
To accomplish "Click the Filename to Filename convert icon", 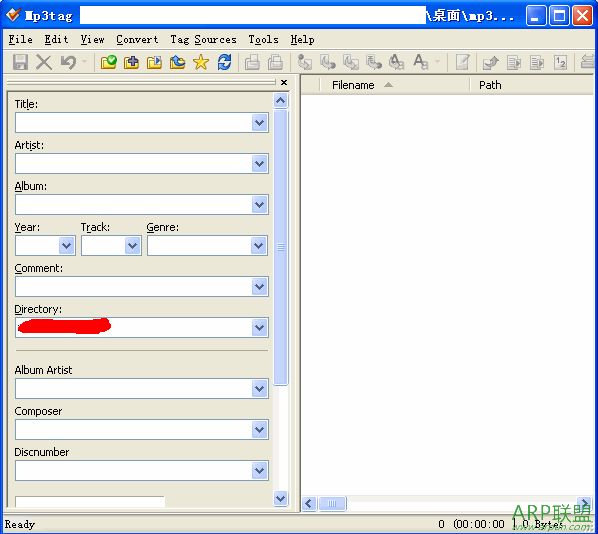I will (x=350, y=62).
